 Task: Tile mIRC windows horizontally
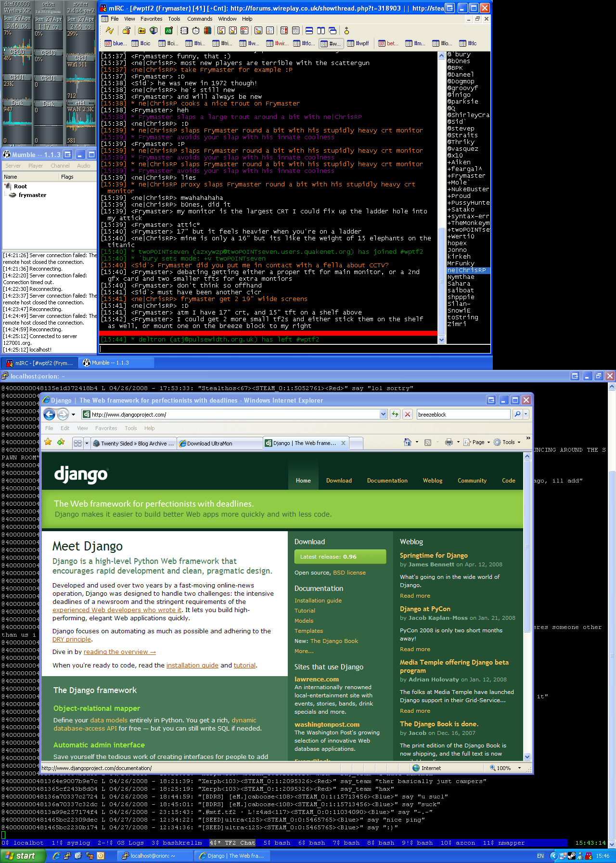tap(309, 30)
